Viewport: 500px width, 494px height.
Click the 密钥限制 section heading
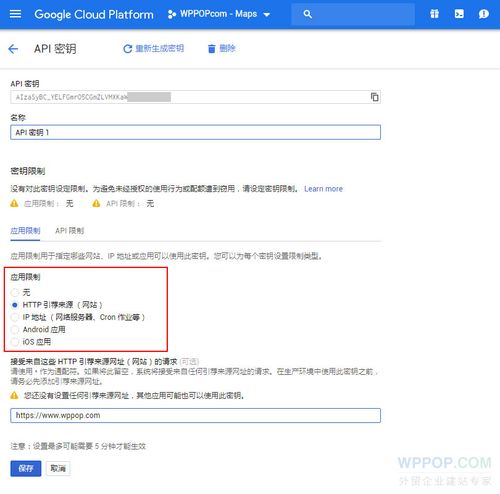[28, 171]
